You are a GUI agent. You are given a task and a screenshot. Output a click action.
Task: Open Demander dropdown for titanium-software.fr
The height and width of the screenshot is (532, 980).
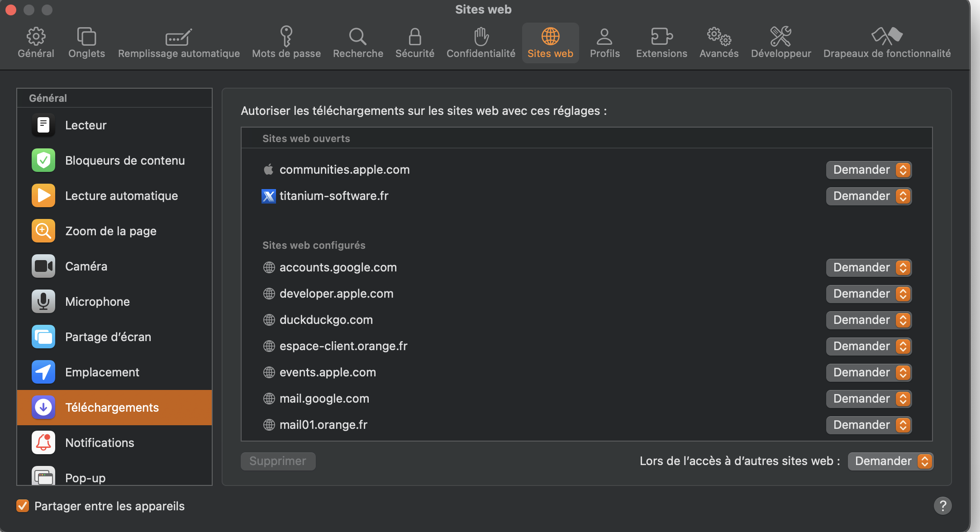pos(869,196)
